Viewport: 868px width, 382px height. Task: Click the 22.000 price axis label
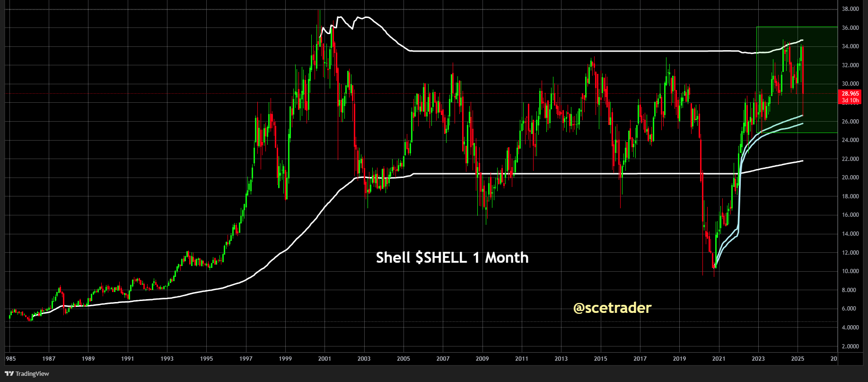850,159
